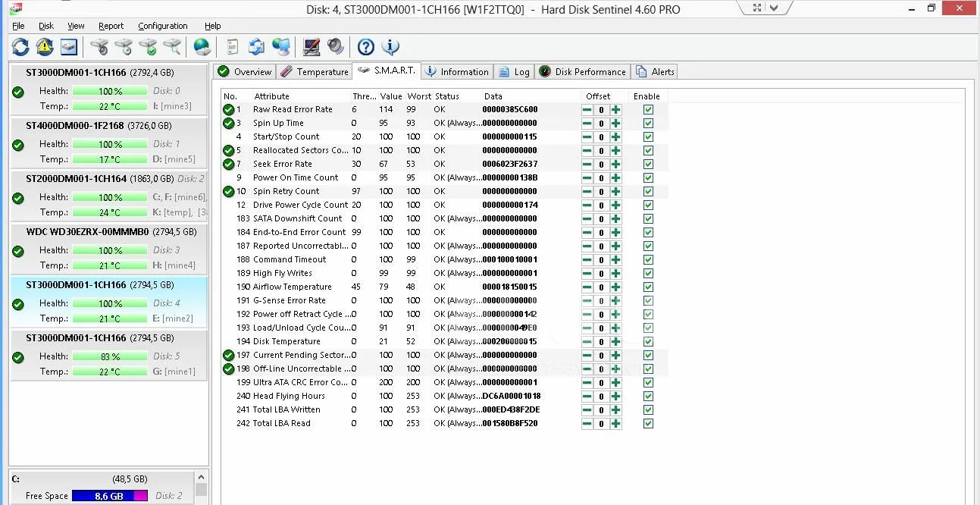Click the green check beside Spin Retry Count
This screenshot has width=980, height=505.
pos(228,191)
